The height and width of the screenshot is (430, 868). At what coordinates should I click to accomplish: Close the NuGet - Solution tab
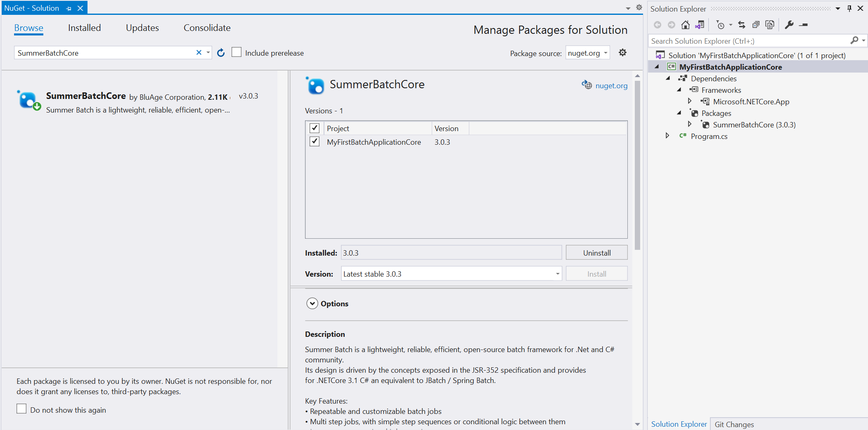tap(80, 8)
